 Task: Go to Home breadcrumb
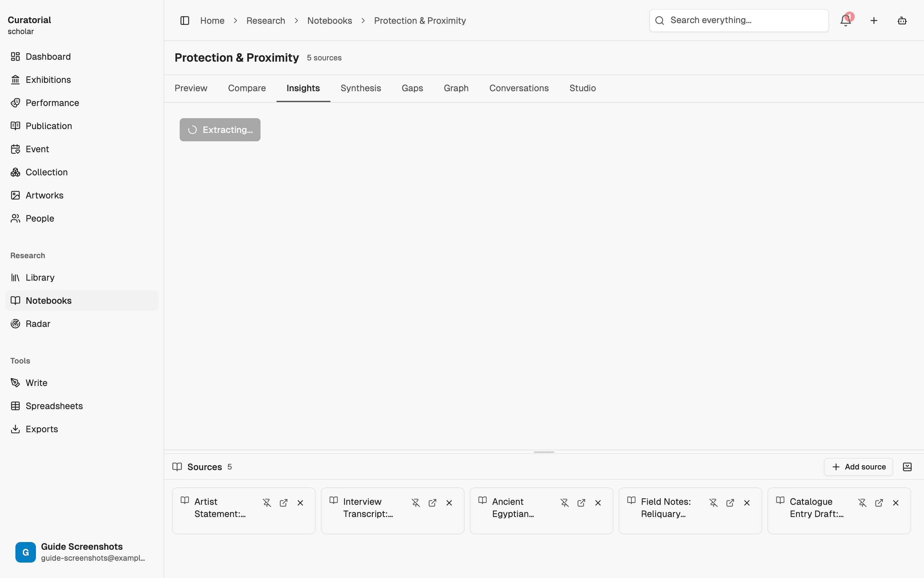pos(212,21)
